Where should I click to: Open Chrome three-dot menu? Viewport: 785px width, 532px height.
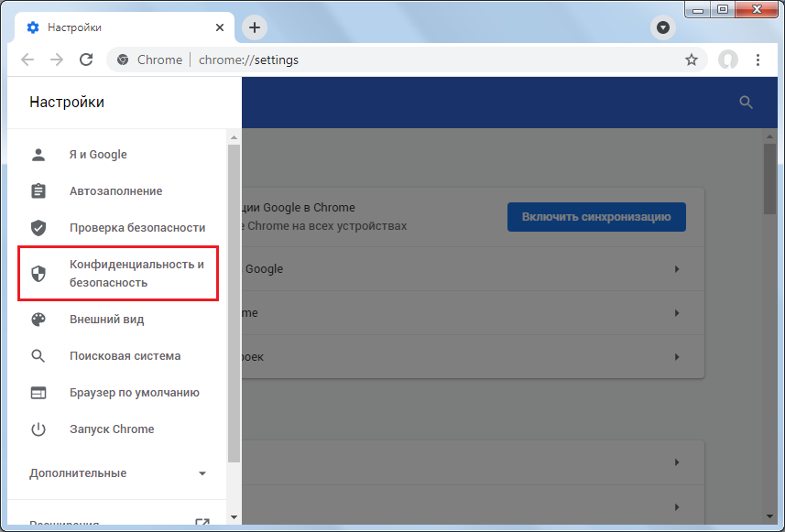tap(758, 60)
